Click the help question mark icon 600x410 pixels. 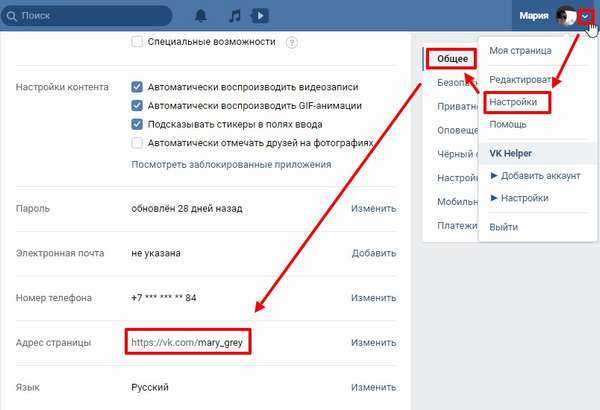click(292, 42)
